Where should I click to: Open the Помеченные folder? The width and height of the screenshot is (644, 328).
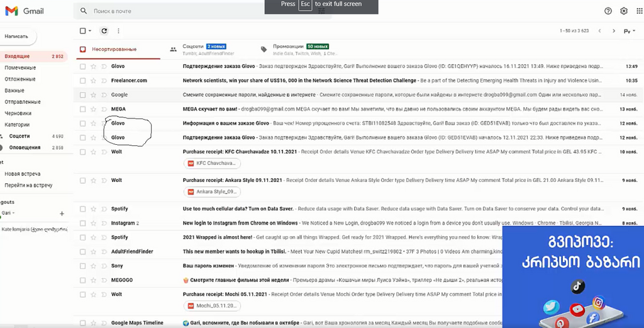point(20,68)
